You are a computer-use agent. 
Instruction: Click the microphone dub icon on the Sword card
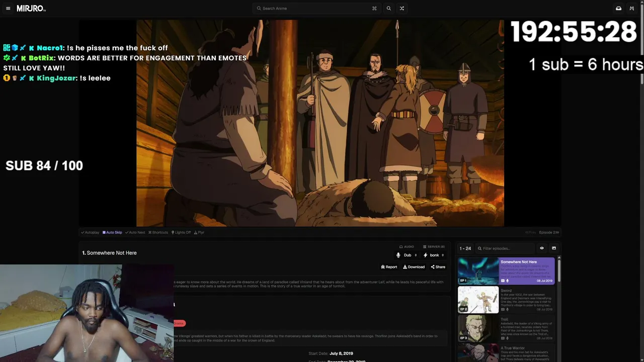[507, 309]
